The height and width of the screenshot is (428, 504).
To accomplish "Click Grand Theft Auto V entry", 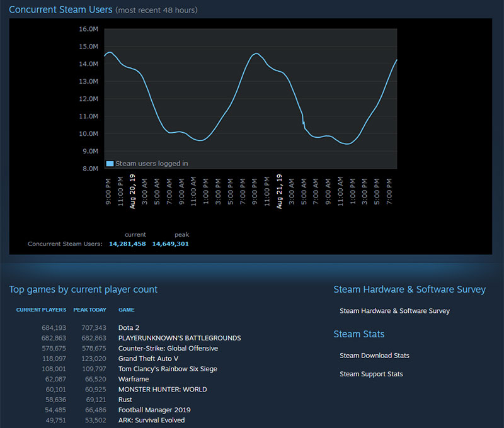I will point(148,359).
